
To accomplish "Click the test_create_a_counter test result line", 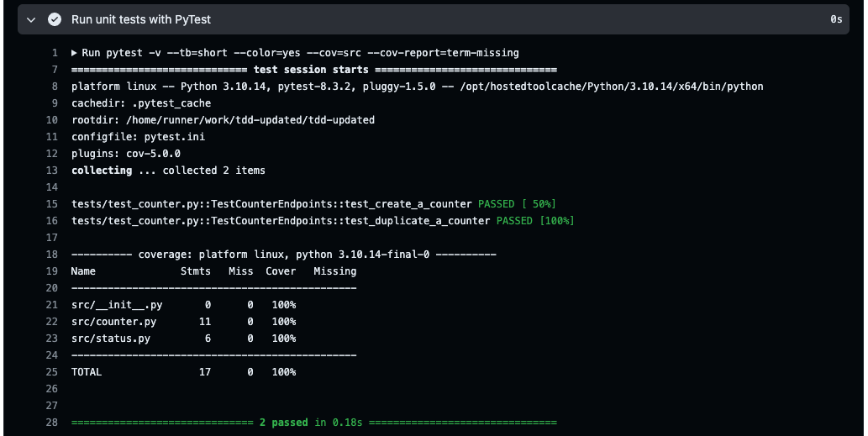I will click(x=314, y=204).
